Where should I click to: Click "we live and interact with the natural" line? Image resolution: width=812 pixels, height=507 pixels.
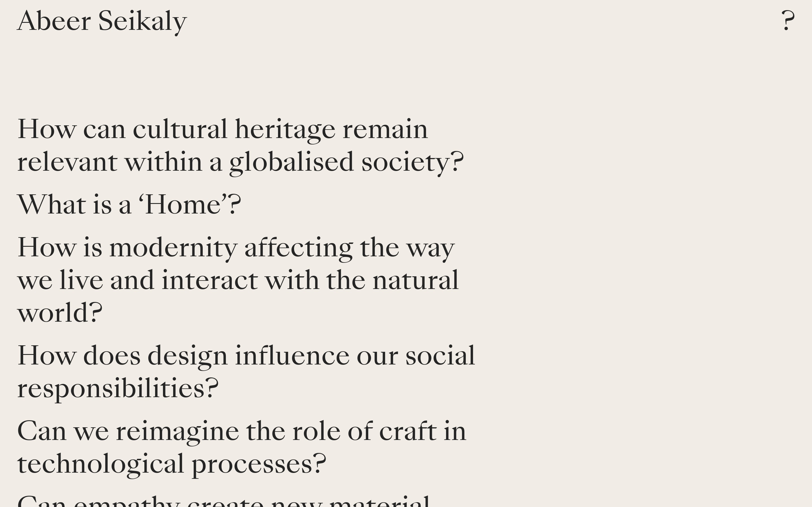tap(238, 280)
